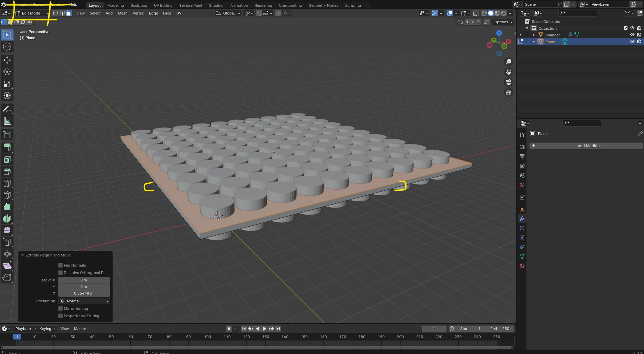
Task: Enable snapping with the magnet icon
Action: 259,13
